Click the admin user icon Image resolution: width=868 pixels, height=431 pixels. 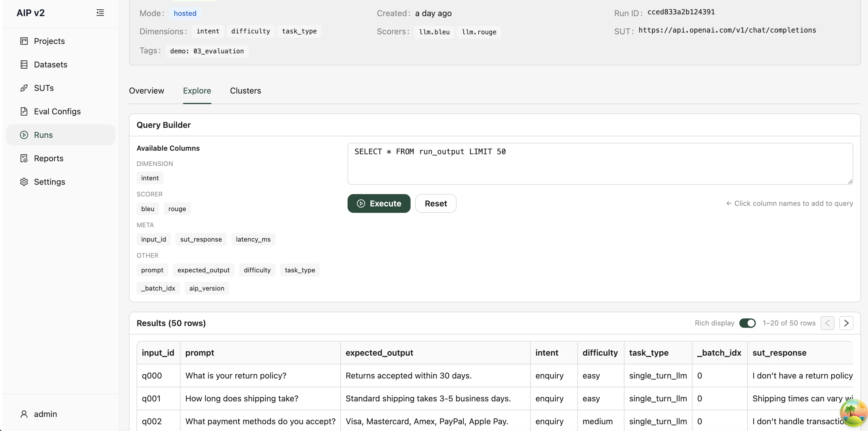coord(24,414)
